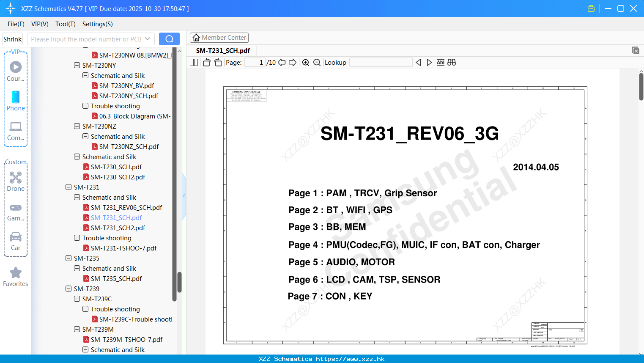This screenshot has width=644, height=363.
Task: Close the PDF tab panel icon
Action: pyautogui.click(x=635, y=50)
